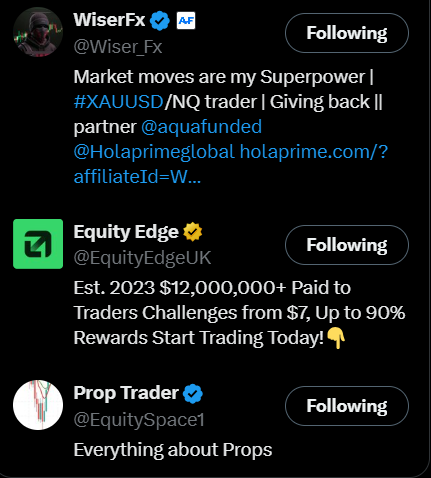431x478 pixels.
Task: Open the @aquafunded mention link
Action: (x=201, y=127)
